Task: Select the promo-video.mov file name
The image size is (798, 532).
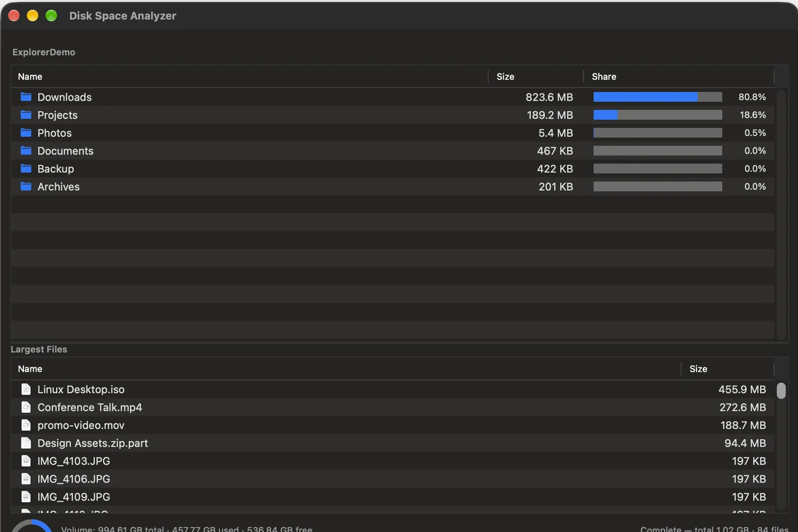Action: click(81, 425)
